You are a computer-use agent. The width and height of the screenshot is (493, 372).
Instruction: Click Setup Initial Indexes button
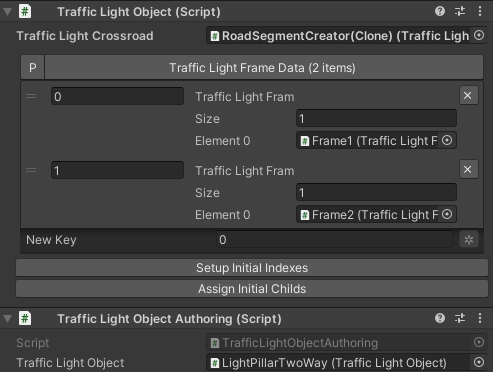(252, 268)
